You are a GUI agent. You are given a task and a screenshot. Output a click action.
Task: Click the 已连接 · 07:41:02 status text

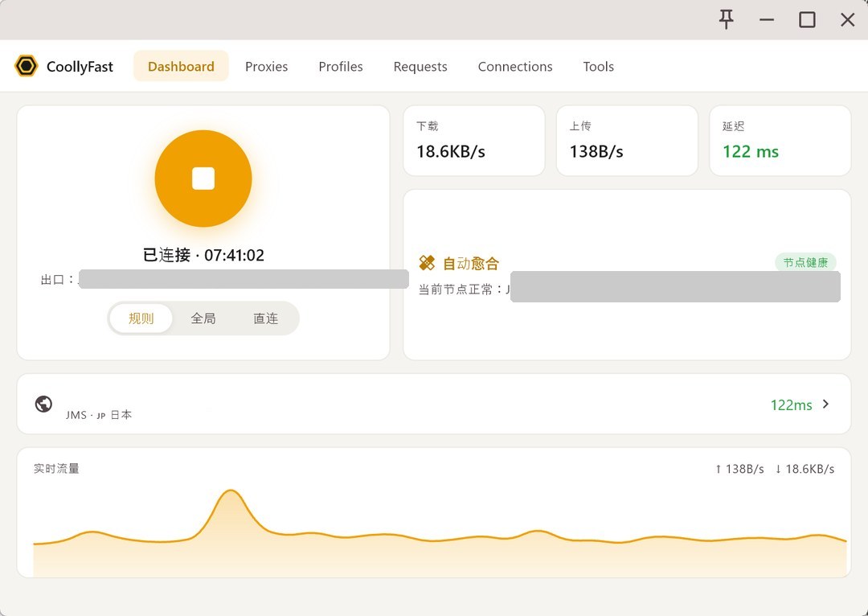click(203, 255)
